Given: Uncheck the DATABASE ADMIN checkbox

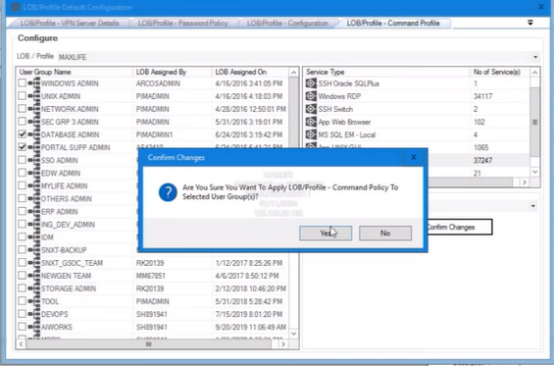Looking at the screenshot, I should (x=22, y=134).
